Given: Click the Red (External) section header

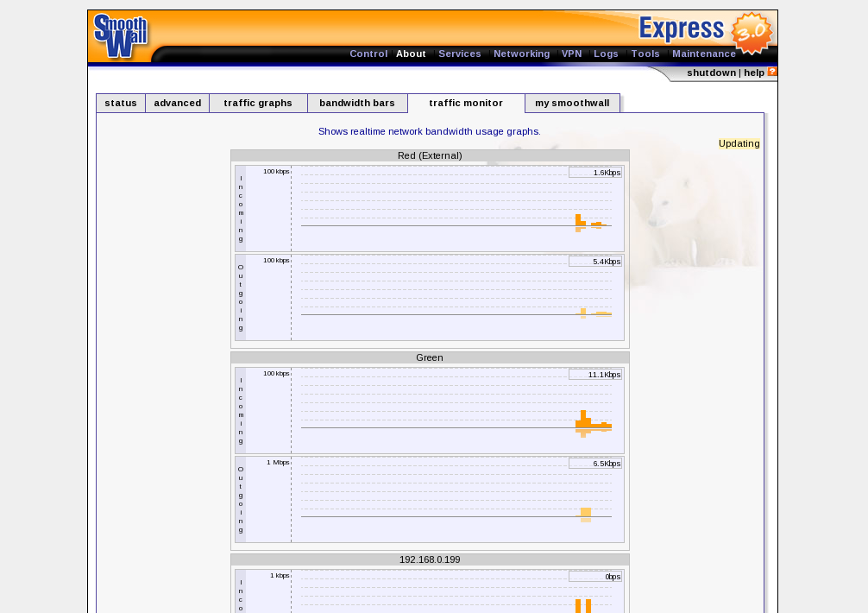Looking at the screenshot, I should [x=430, y=155].
